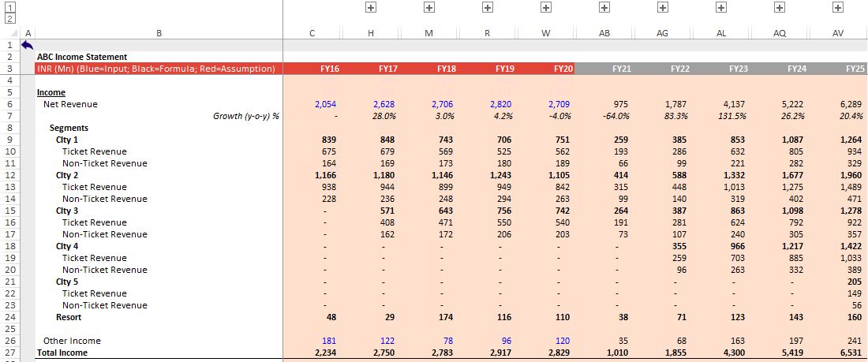Expand the grouped columns above column H

pyautogui.click(x=371, y=7)
